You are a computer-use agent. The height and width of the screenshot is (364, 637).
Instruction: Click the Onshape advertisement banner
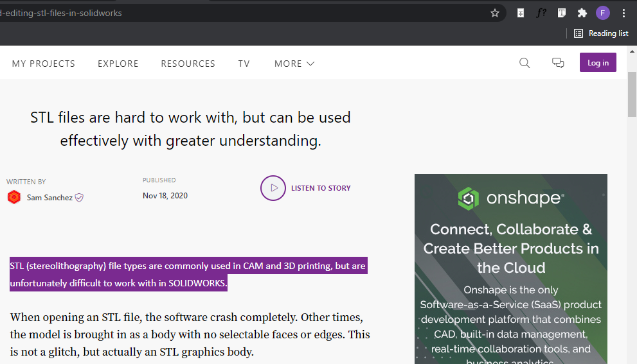click(511, 270)
